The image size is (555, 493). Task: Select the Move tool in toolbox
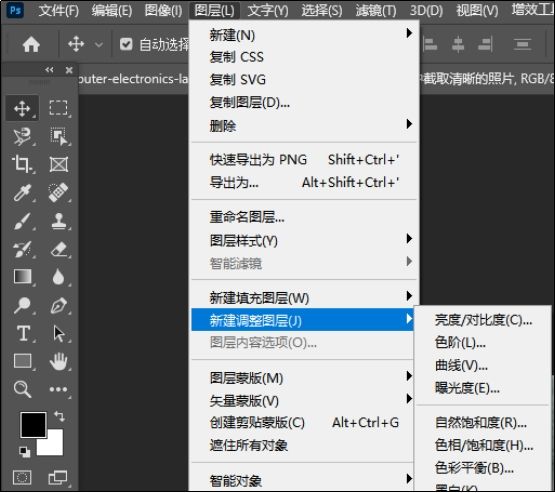pos(22,108)
